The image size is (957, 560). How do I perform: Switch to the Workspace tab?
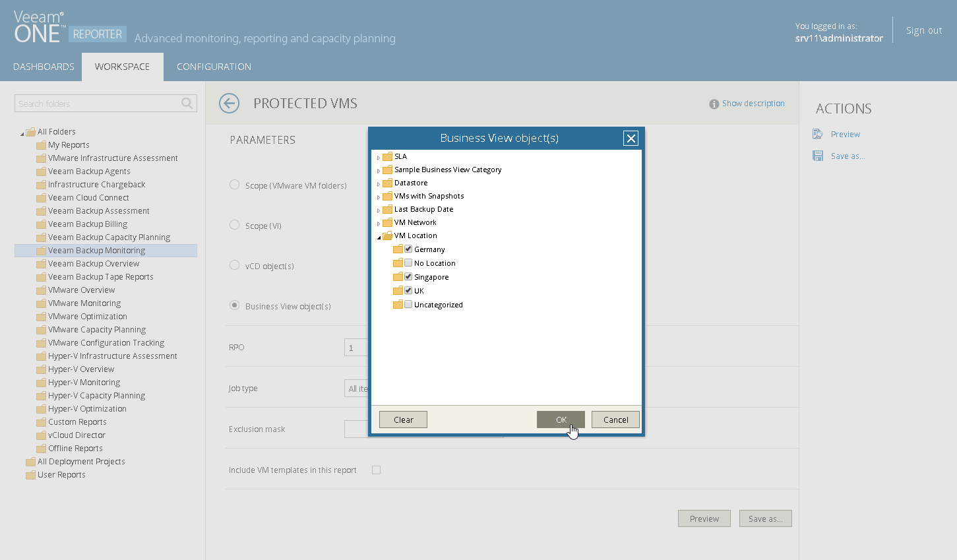point(122,67)
